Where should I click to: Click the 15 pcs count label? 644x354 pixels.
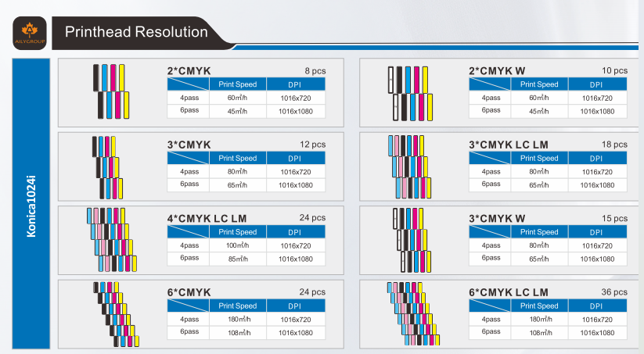(x=614, y=218)
